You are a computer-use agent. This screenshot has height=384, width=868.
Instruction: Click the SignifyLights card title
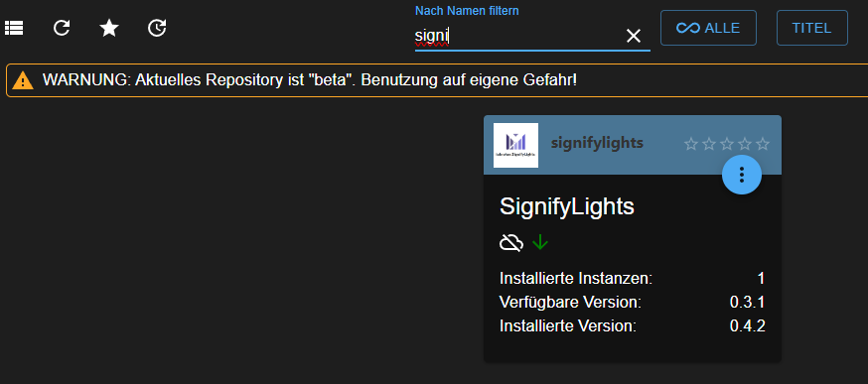pos(567,207)
